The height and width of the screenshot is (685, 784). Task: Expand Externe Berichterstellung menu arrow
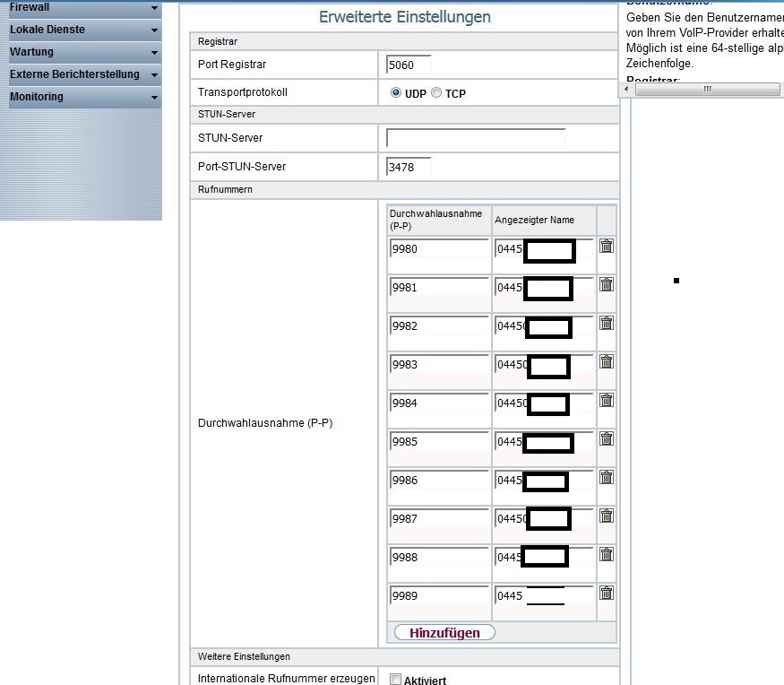[x=154, y=75]
